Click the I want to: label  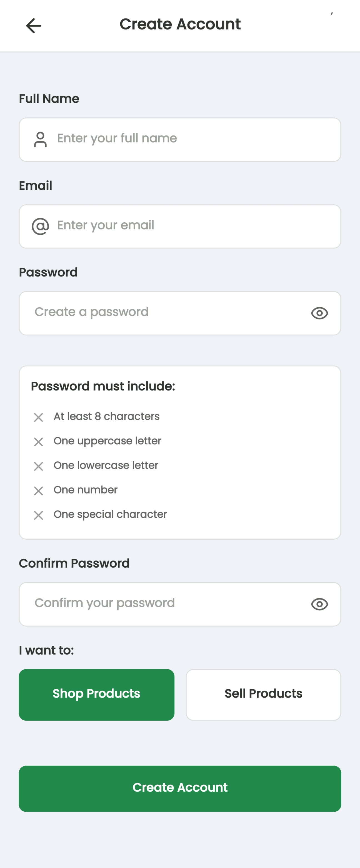(x=46, y=650)
